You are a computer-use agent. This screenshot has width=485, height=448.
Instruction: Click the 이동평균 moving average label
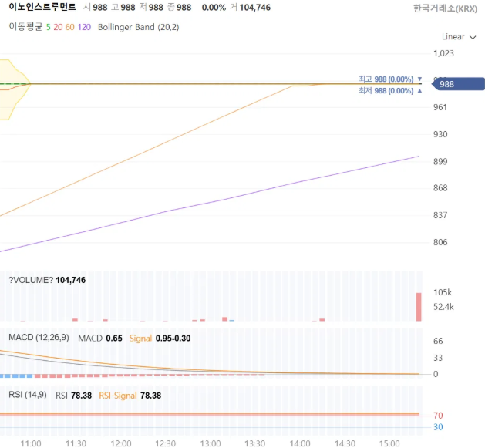(25, 27)
